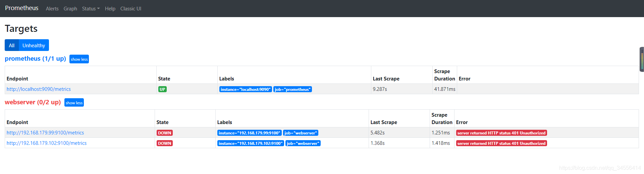Select scrape duration 1.251ms
This screenshot has height=174, width=644.
pyautogui.click(x=441, y=133)
